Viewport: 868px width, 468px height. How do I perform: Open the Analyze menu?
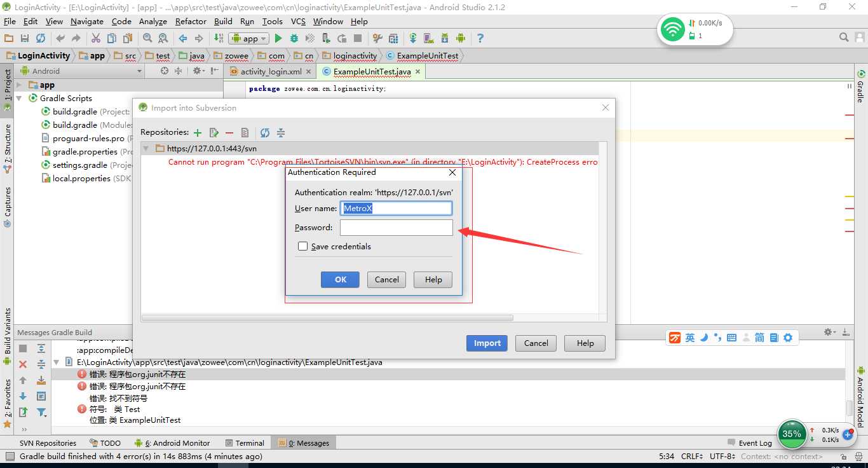tap(153, 21)
